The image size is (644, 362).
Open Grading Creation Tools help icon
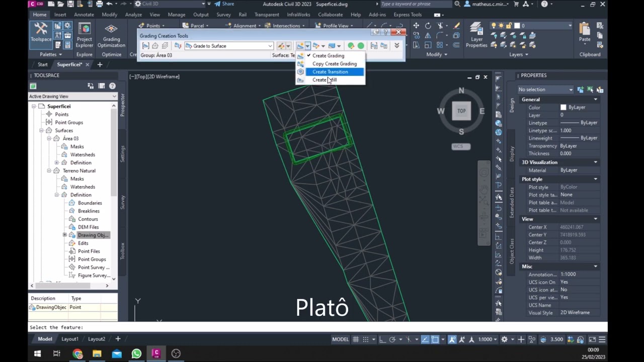[x=387, y=32]
